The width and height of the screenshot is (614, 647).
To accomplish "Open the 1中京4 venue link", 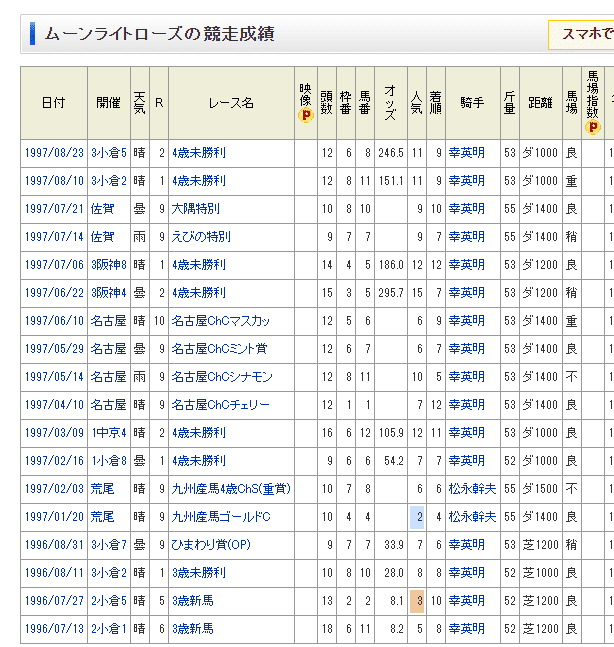I will coord(109,433).
